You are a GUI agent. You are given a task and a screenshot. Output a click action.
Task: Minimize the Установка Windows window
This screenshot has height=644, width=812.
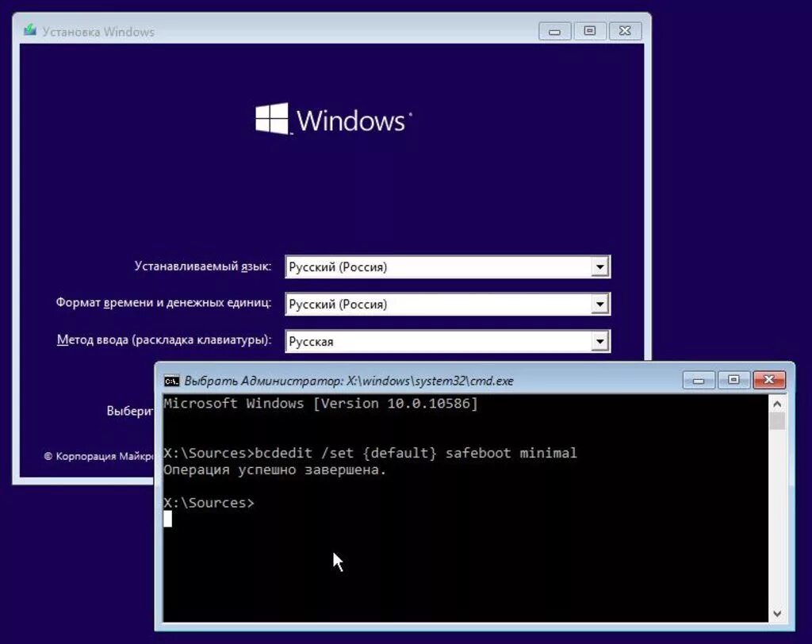[554, 31]
